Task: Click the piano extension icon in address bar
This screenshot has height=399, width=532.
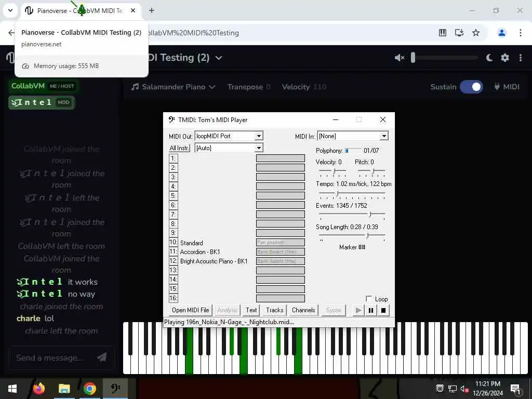Action: point(443,33)
